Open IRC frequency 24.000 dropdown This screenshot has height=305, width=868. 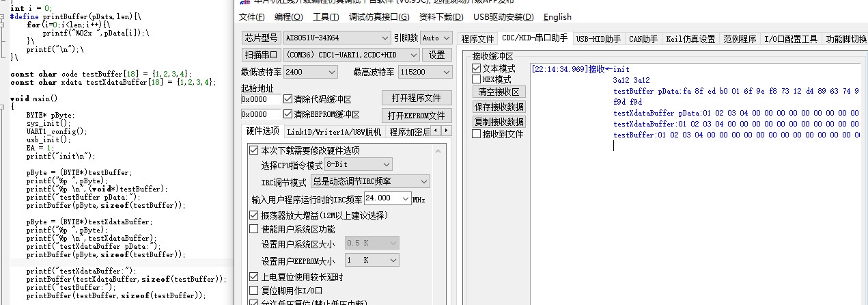(404, 198)
